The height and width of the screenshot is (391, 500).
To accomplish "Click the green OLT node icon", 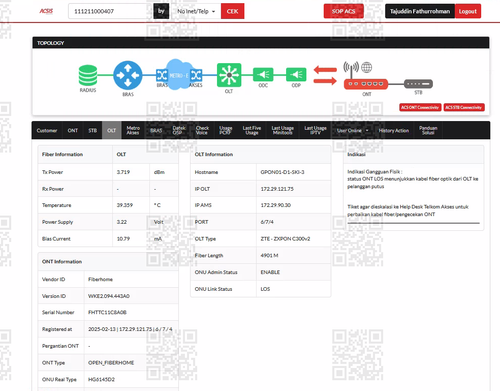I will pos(229,75).
